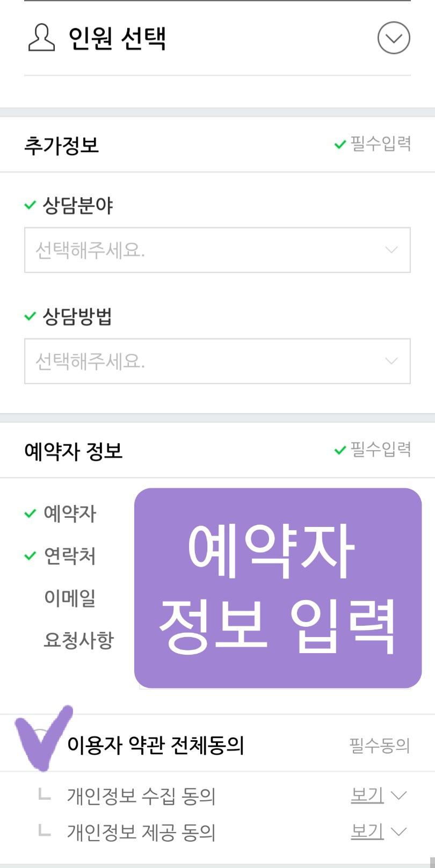The width and height of the screenshot is (435, 868).
Task: Click the 개인정보 제공 동의 item
Action: pos(141,832)
